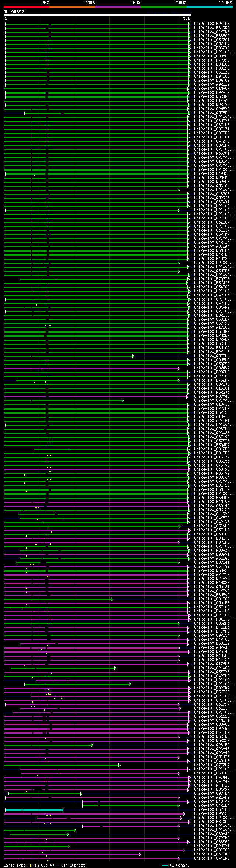Select label UniRef100_Q9SIV2
The image size is (236, 868).
click(212, 105)
